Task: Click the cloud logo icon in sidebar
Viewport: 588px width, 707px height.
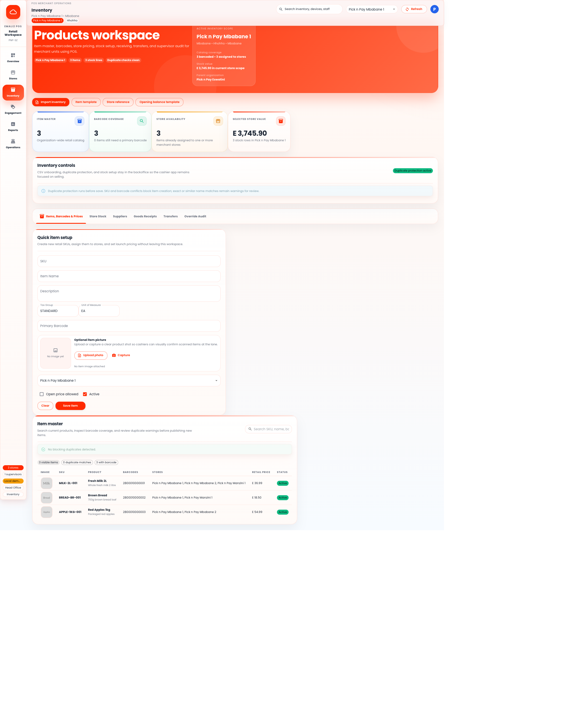Action: tap(13, 12)
